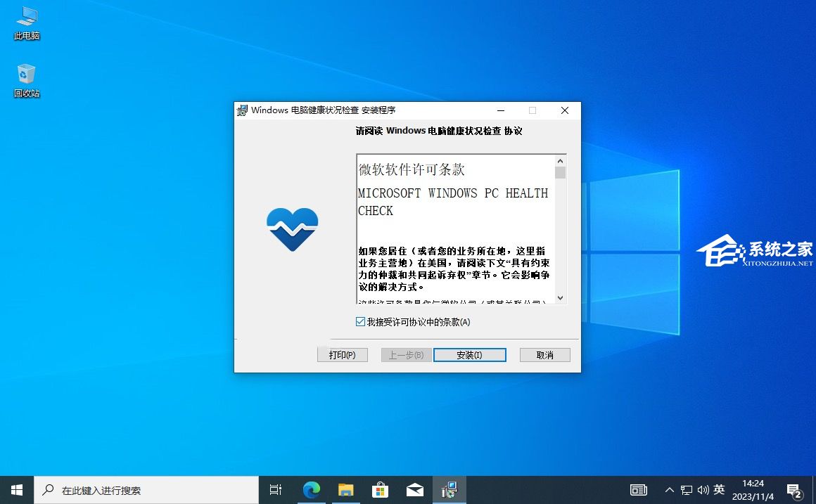Click the bold paragraph beginning 如果您居住
This screenshot has width=816, height=504.
point(454,269)
